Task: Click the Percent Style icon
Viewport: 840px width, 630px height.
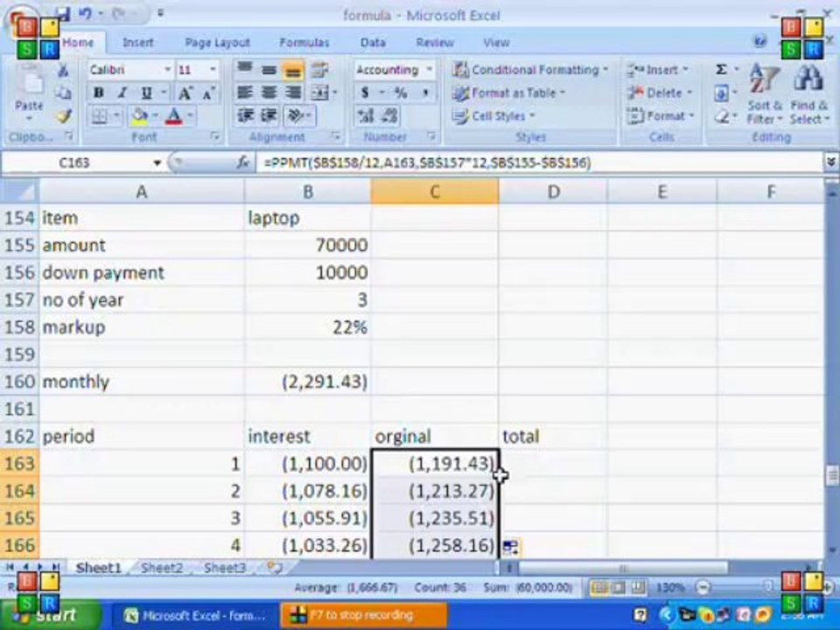Action: point(401,93)
